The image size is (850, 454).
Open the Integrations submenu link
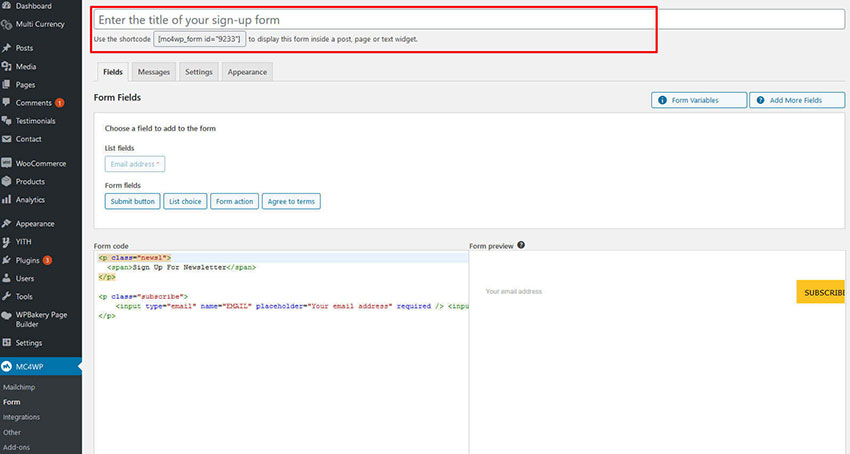(x=22, y=417)
